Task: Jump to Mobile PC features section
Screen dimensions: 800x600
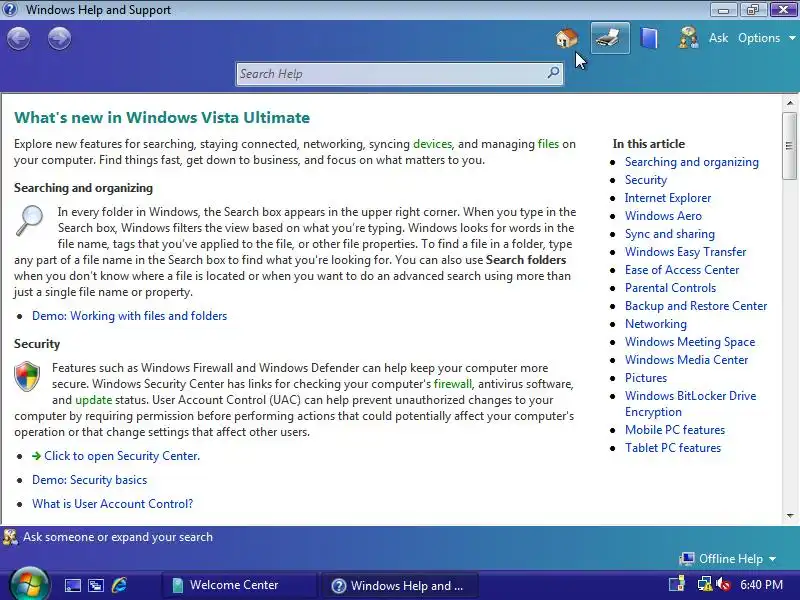Action: coord(674,430)
